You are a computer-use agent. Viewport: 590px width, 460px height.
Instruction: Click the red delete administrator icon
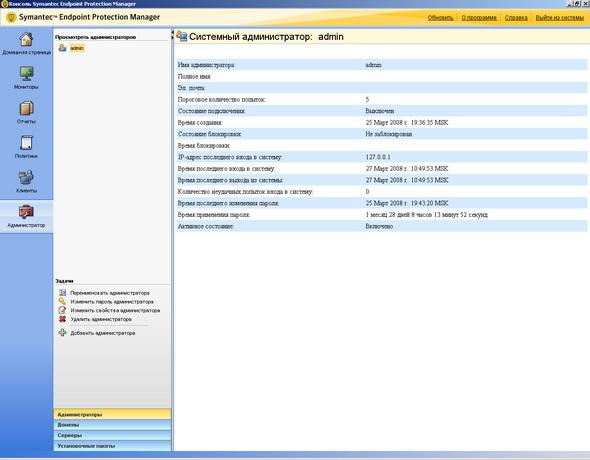(62, 319)
